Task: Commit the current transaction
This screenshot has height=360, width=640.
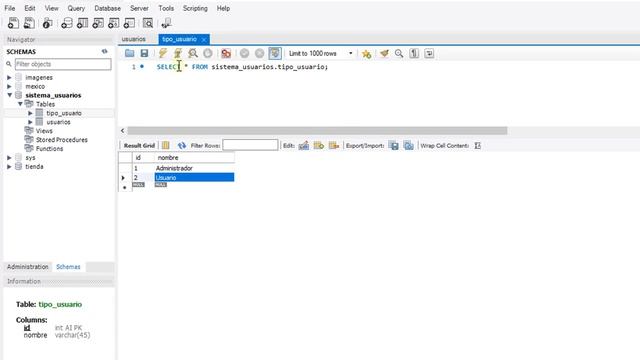Action: pyautogui.click(x=244, y=53)
